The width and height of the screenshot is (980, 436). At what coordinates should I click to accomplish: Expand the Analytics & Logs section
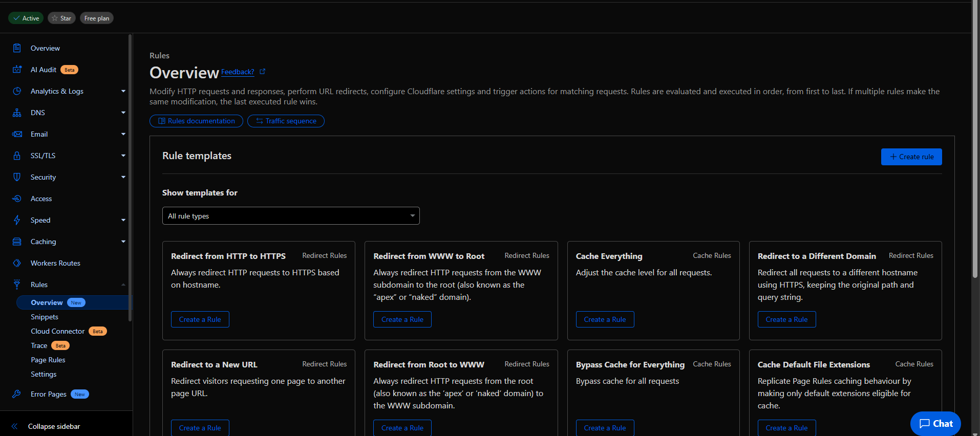tap(123, 91)
